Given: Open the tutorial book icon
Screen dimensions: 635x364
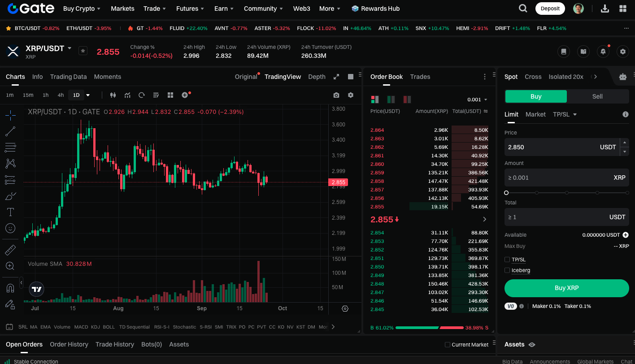Looking at the screenshot, I should [583, 52].
